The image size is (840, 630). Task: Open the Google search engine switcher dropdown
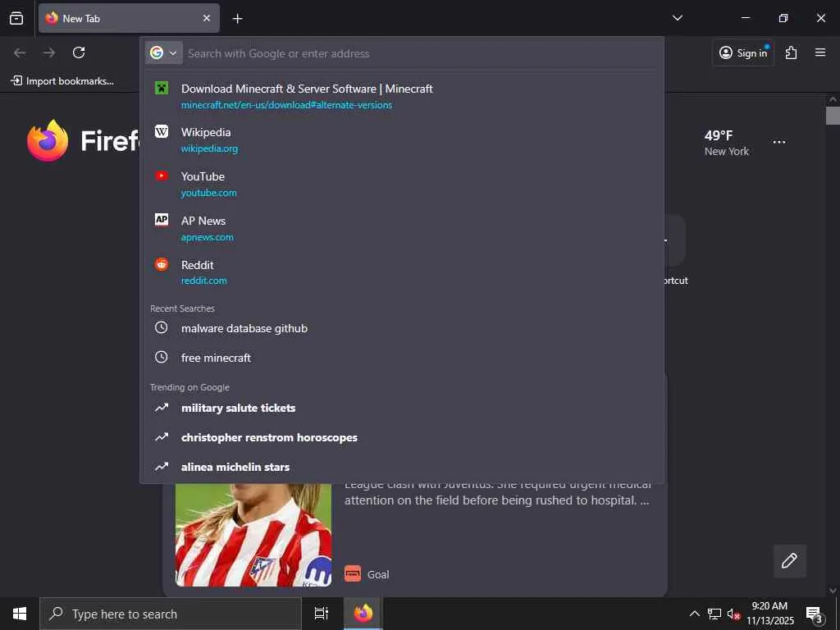pyautogui.click(x=164, y=53)
